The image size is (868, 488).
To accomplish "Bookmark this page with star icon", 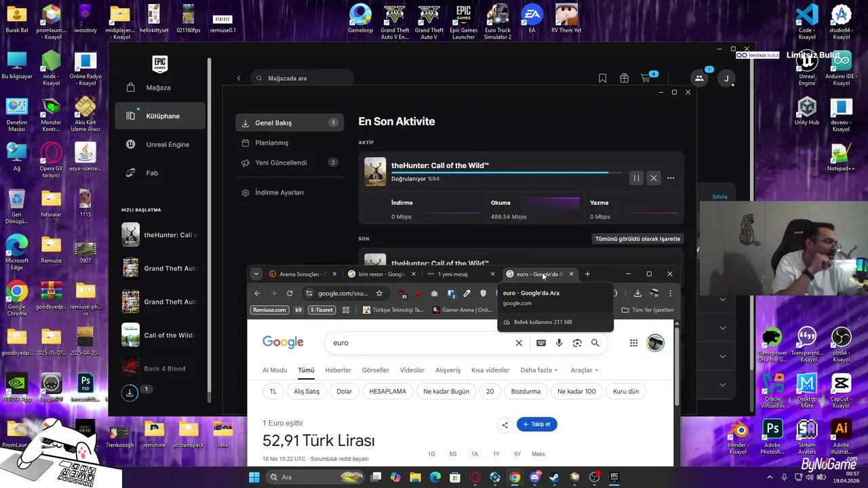I will (x=379, y=293).
